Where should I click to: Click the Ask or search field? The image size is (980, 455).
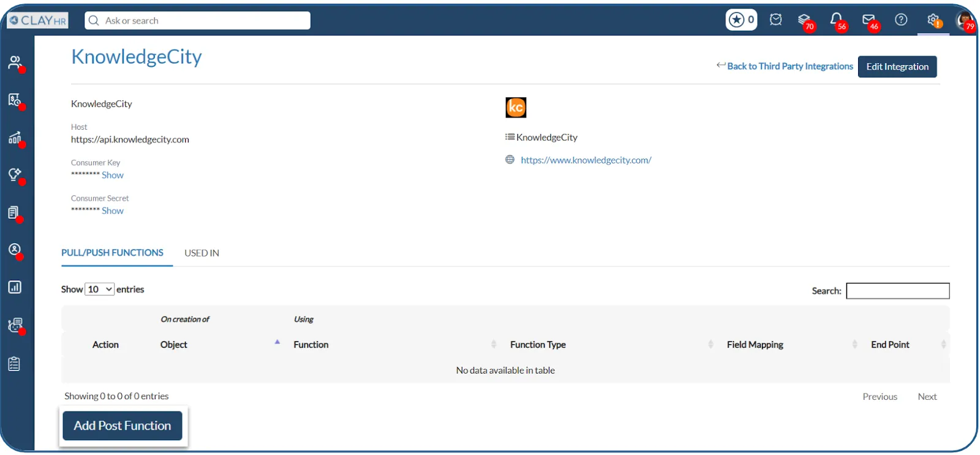click(x=197, y=20)
